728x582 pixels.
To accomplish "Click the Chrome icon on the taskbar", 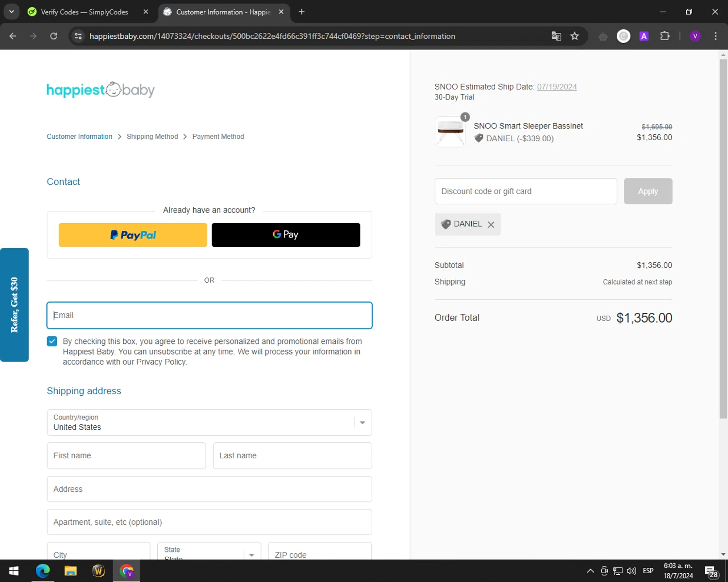I will coord(127,571).
